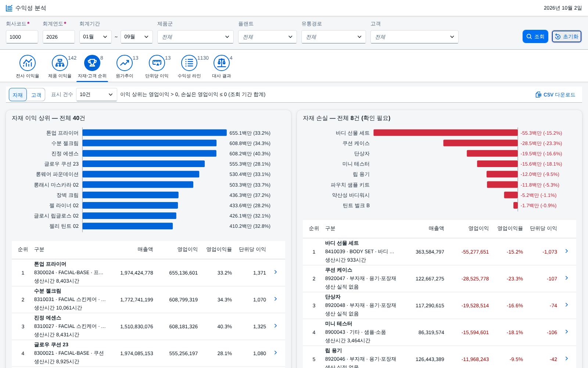Open the 회계기간 start month 01월 dropdown
Viewport: 588px width, 368px height.
[x=96, y=37]
